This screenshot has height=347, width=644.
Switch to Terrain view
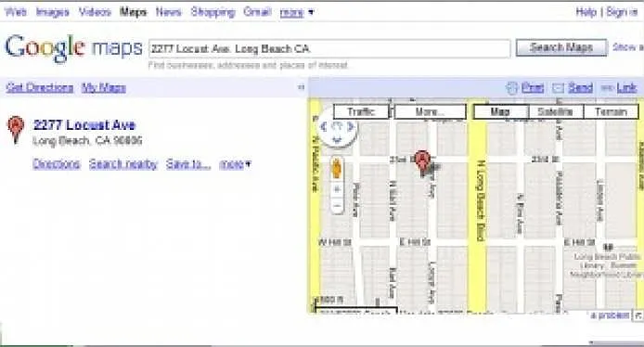[x=612, y=111]
